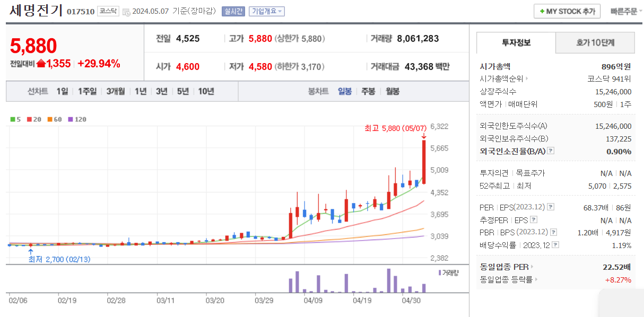
Task: Click the calendar icon beside 2024.05.07
Action: (126, 11)
